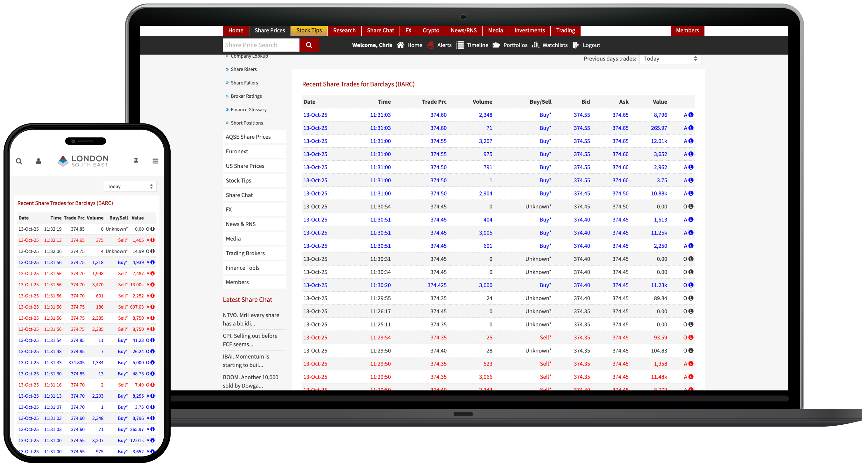Open the Members tab
Viewport: 868px width, 467px height.
(x=687, y=30)
